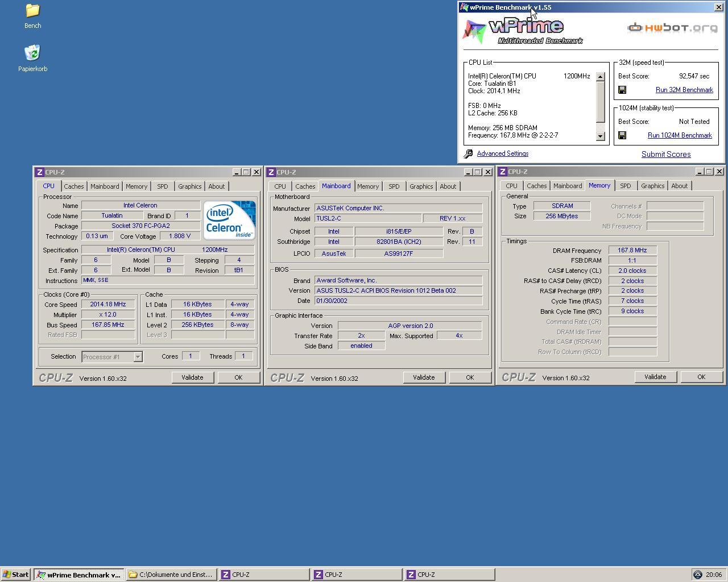Screen dimensions: 728x582
Task: Switch to About tab in left CPU-Z window
Action: coord(216,186)
